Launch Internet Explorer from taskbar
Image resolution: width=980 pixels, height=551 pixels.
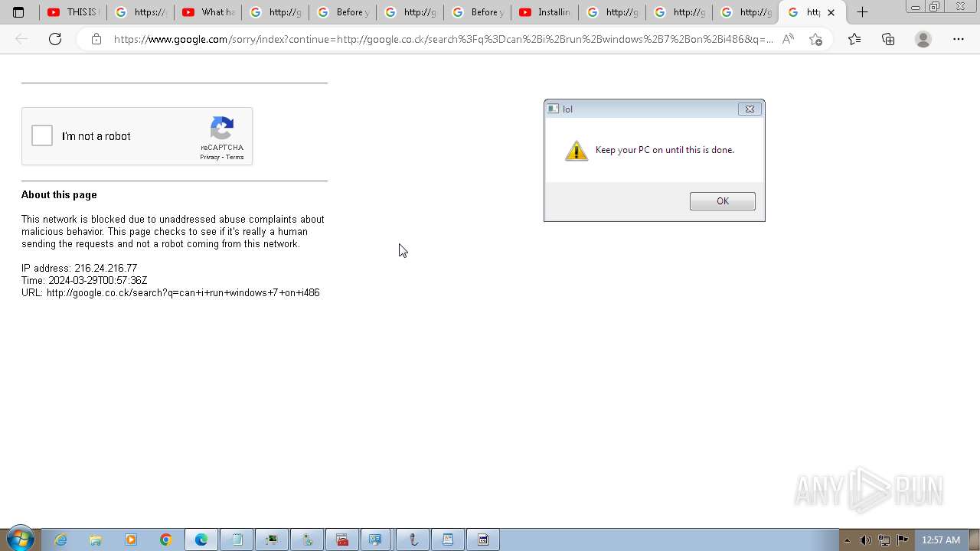point(60,540)
